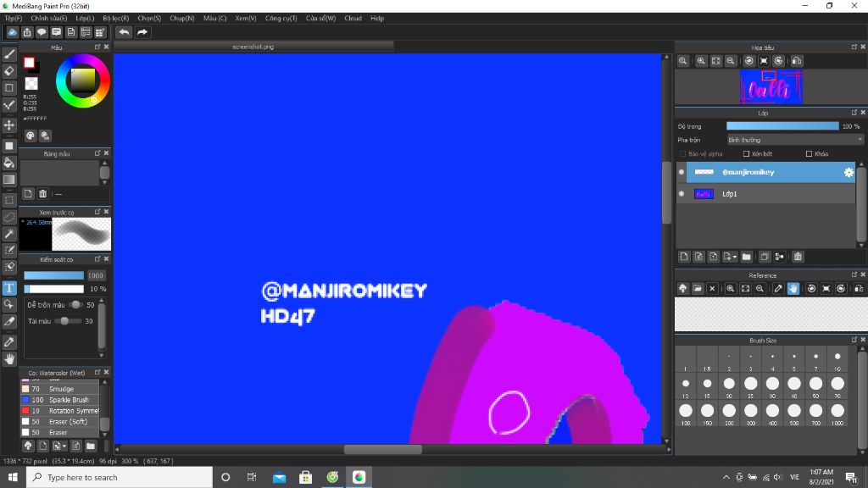Delete swatch in palette panel
Viewport: 868px width, 488px height.
42,194
